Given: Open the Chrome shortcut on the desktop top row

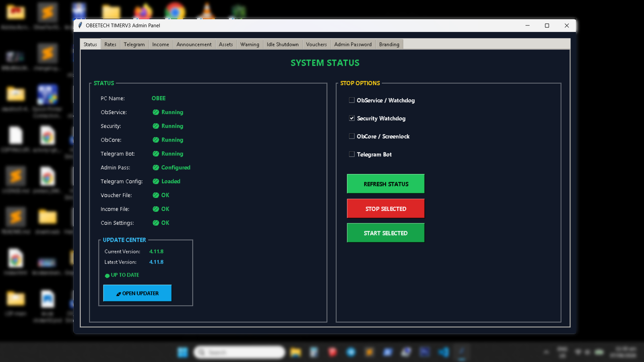Looking at the screenshot, I should coord(175,12).
